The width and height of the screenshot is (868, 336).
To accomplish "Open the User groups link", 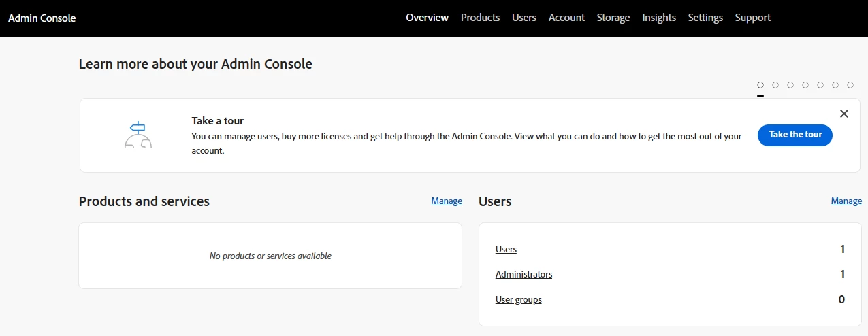I will click(519, 300).
